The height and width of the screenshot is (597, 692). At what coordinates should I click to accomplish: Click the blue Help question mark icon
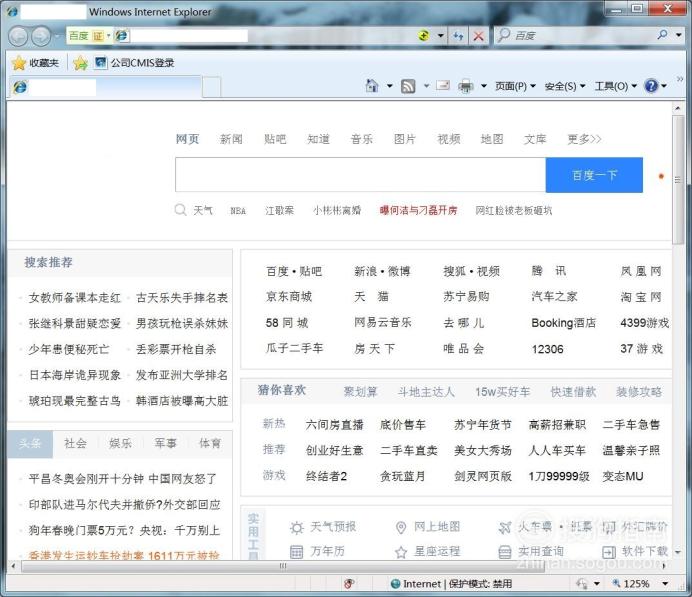pos(651,86)
